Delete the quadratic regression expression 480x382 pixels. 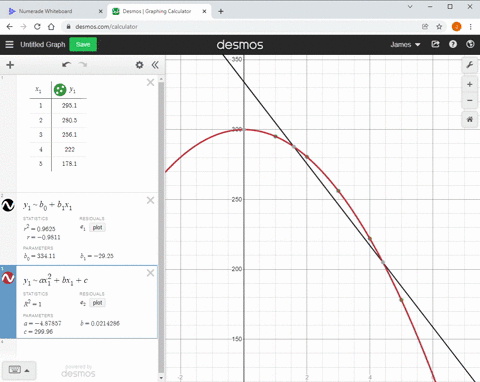click(150, 273)
